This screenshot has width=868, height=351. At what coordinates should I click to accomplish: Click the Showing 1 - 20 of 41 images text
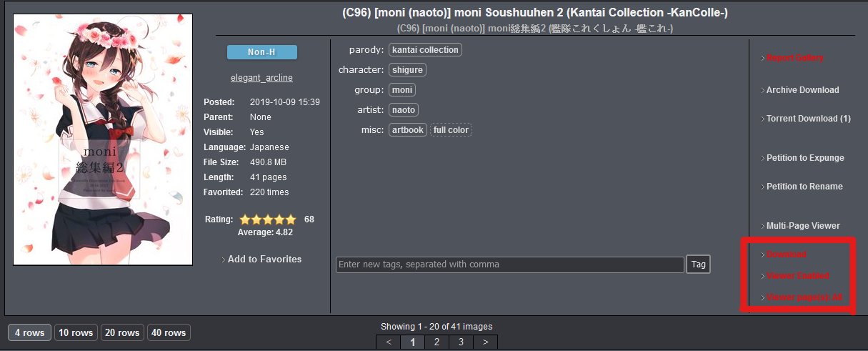[x=437, y=327]
